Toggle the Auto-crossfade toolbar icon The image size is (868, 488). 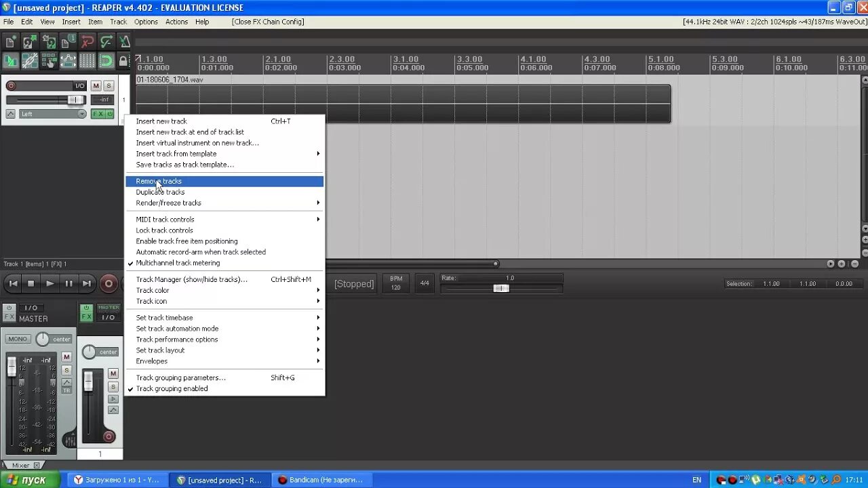click(x=11, y=61)
